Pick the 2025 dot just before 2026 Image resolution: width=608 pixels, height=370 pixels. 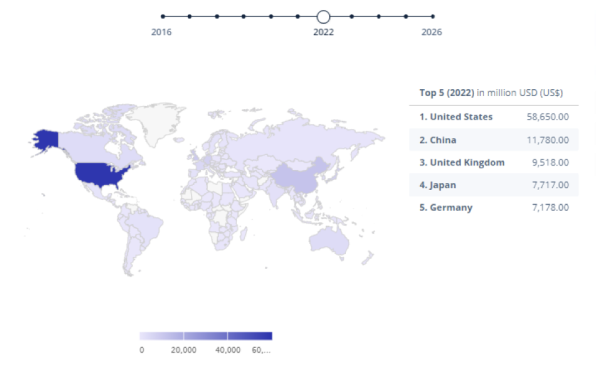pos(406,16)
